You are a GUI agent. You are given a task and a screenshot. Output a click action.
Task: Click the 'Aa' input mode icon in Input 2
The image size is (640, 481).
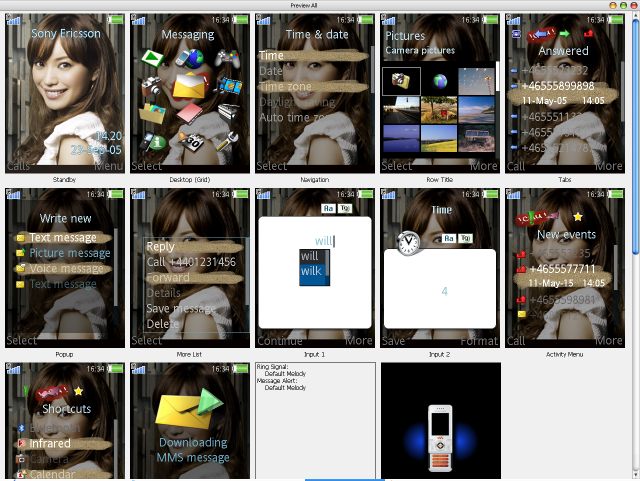coord(449,238)
